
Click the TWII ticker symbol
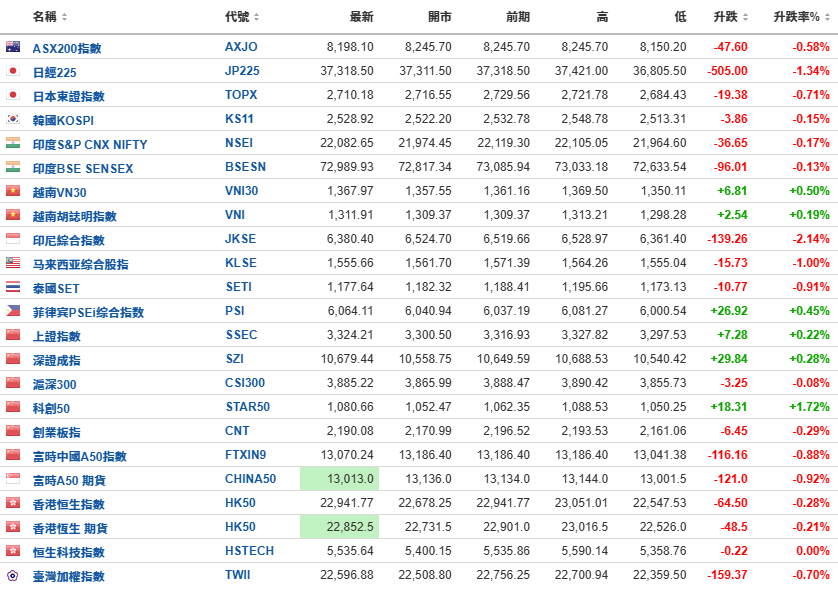237,575
